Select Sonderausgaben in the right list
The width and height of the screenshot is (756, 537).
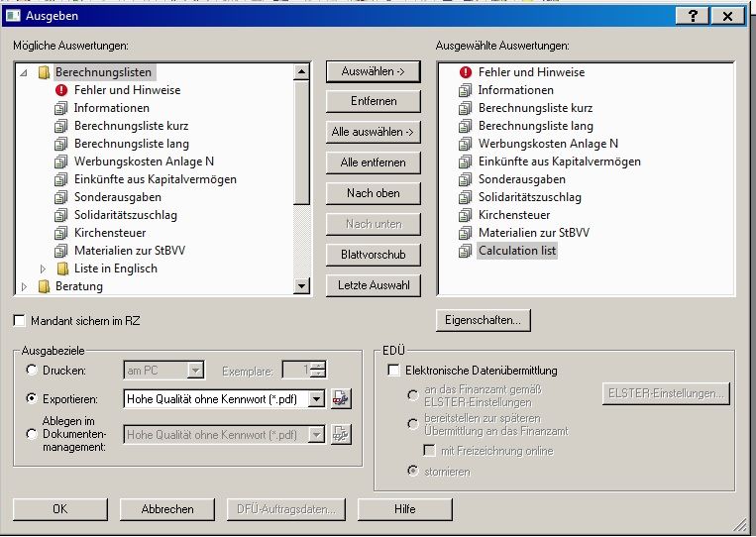click(x=522, y=179)
